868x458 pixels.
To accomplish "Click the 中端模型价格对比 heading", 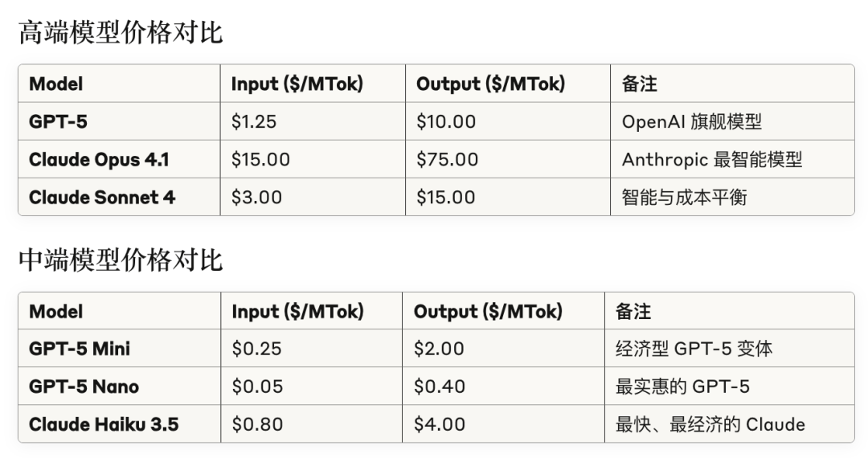I will [121, 260].
